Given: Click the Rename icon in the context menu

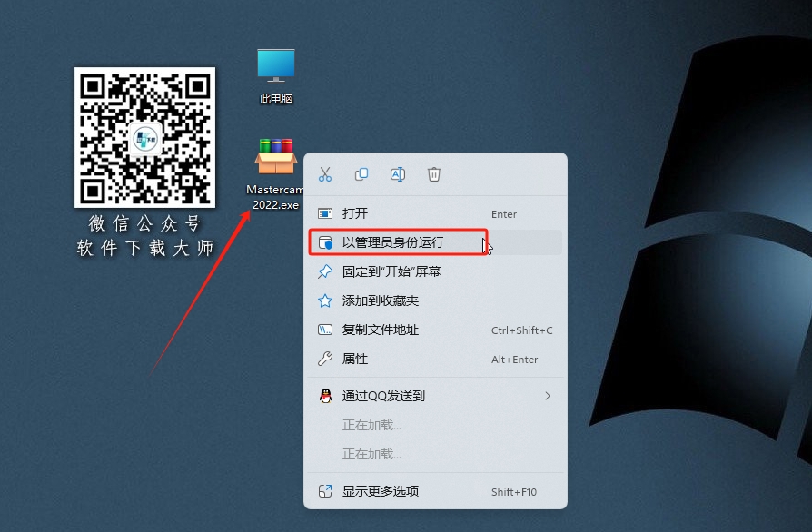Looking at the screenshot, I should click(x=397, y=174).
